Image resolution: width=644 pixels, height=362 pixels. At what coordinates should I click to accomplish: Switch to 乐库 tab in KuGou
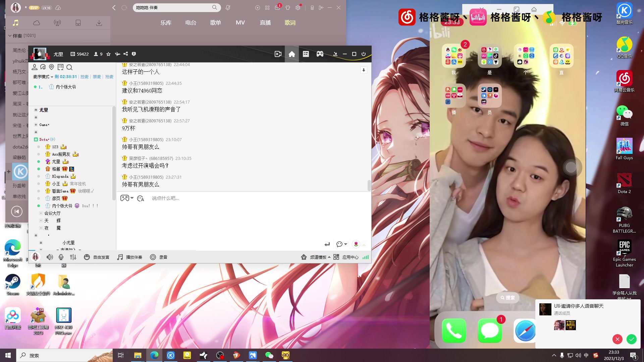166,22
